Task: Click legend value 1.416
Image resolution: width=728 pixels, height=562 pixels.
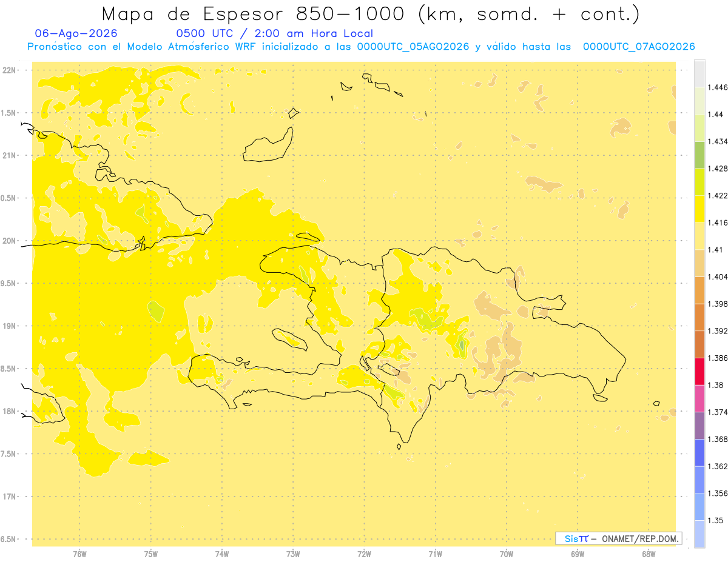Action: coord(718,222)
